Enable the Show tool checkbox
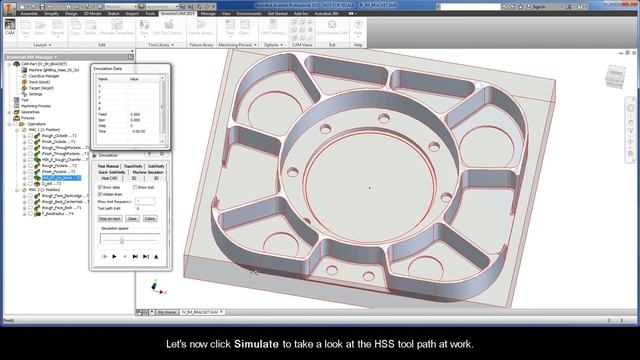 135,187
